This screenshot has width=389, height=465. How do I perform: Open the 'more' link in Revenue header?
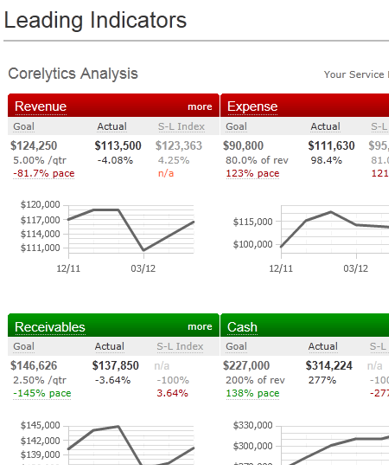[x=200, y=107]
